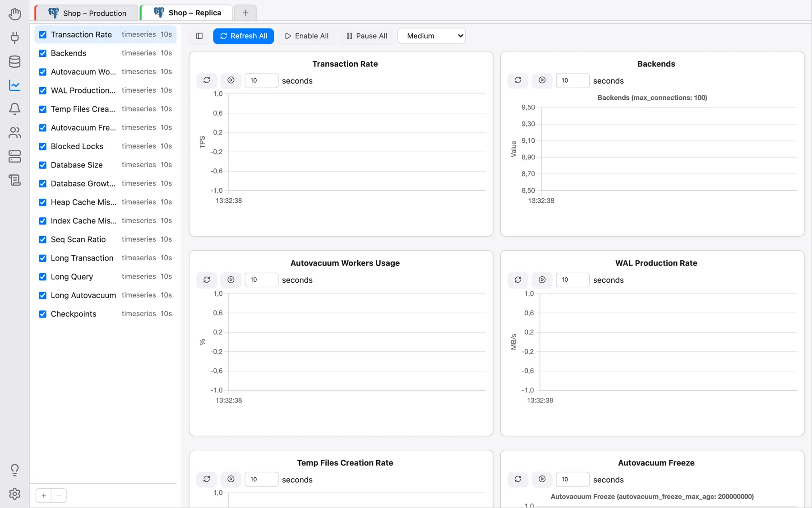Open the database cylinder icon in sidebar

(14, 61)
